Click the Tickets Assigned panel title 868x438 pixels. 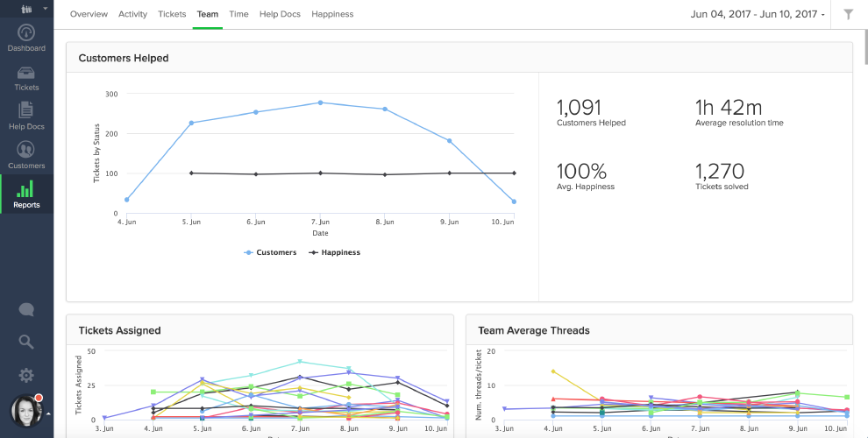[119, 330]
